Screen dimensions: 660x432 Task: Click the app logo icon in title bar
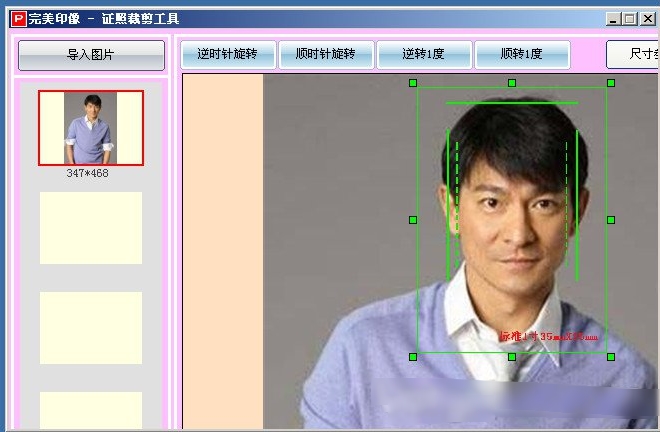click(19, 19)
